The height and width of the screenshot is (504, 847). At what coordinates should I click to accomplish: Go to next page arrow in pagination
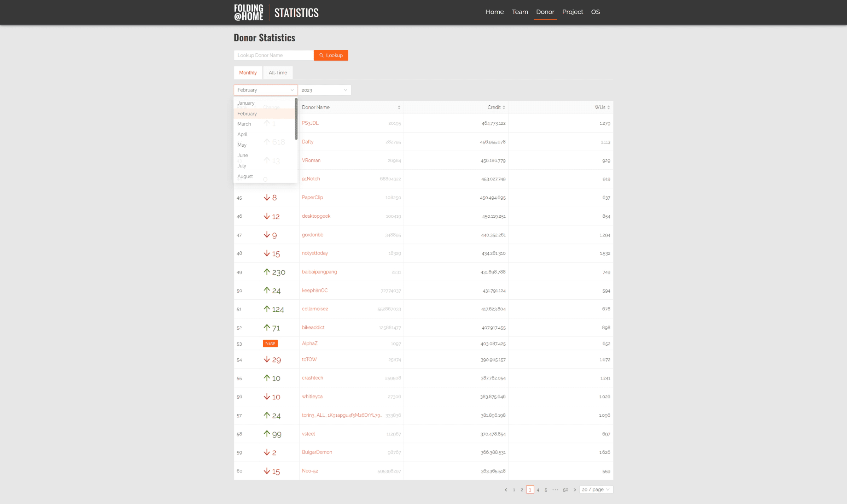pos(575,490)
